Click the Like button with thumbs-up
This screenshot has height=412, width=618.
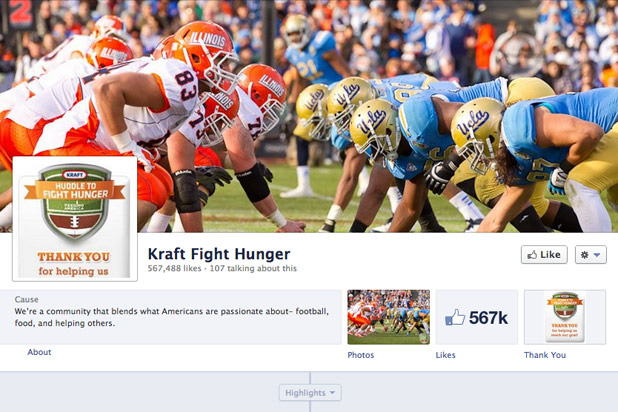point(544,255)
